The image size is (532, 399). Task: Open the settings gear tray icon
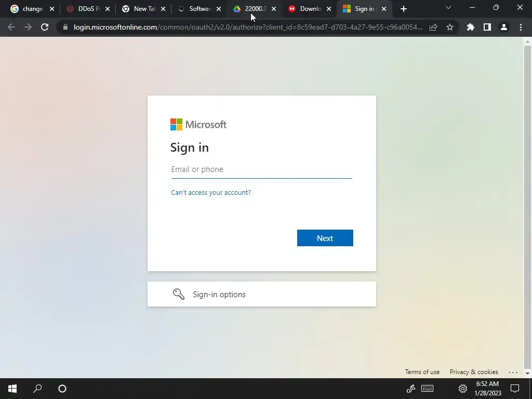point(463,389)
